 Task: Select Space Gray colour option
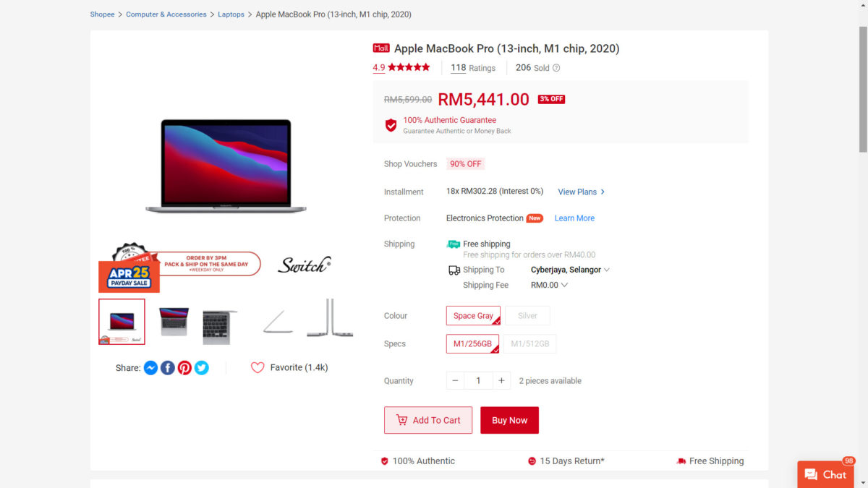(x=473, y=316)
